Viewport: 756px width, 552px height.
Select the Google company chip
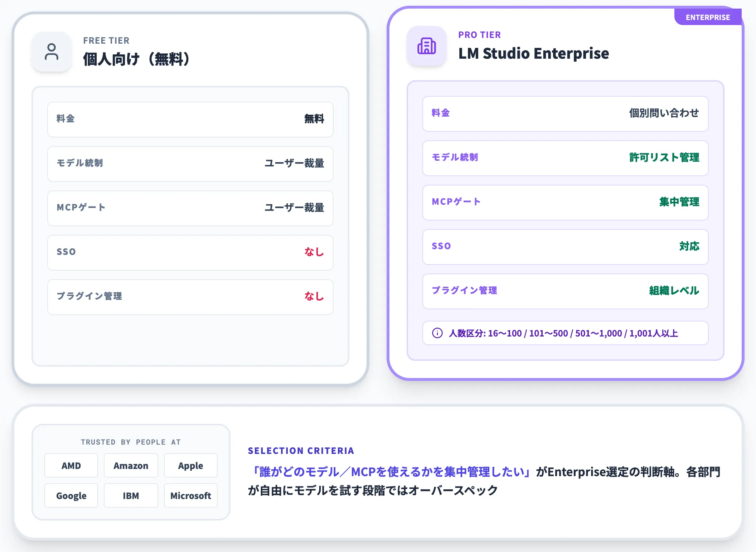[x=71, y=495]
